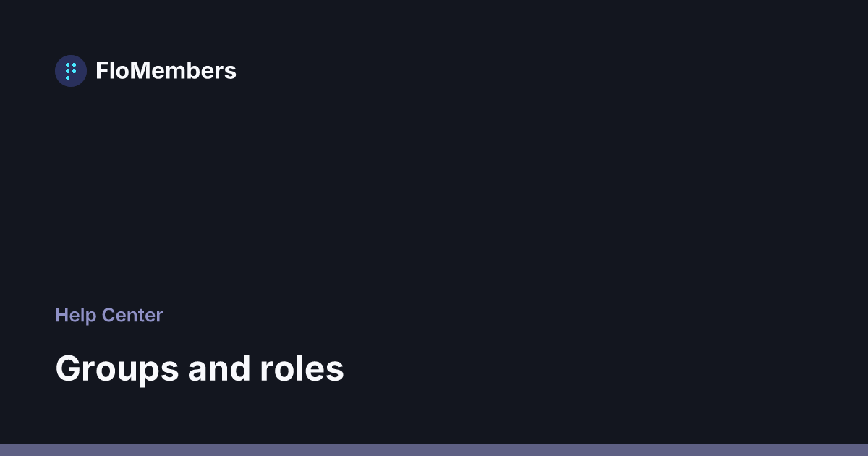Image resolution: width=868 pixels, height=456 pixels.
Task: Click the blue dots inside the logo
Action: click(x=71, y=71)
